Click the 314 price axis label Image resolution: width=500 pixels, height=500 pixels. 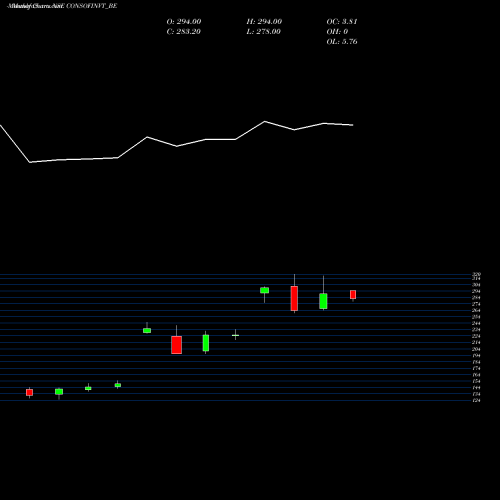point(476,278)
